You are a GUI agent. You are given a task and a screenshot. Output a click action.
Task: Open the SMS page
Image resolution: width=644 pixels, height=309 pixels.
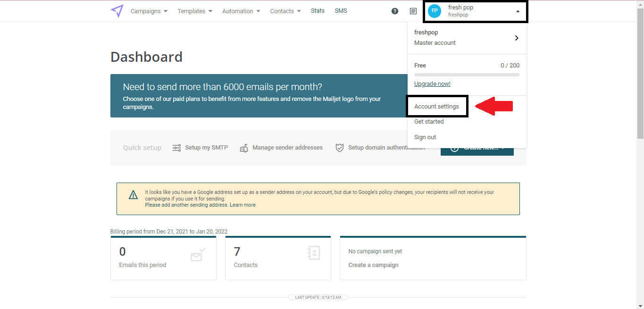341,10
